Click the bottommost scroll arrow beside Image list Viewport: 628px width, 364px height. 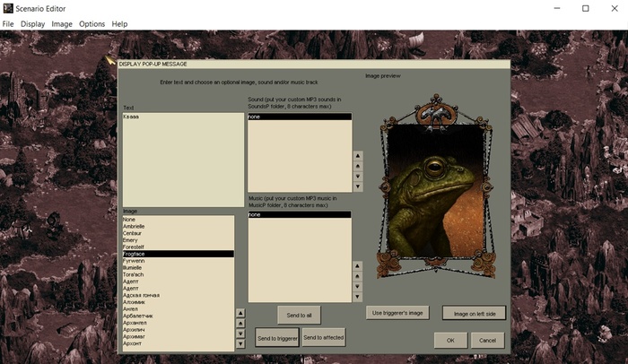point(240,344)
